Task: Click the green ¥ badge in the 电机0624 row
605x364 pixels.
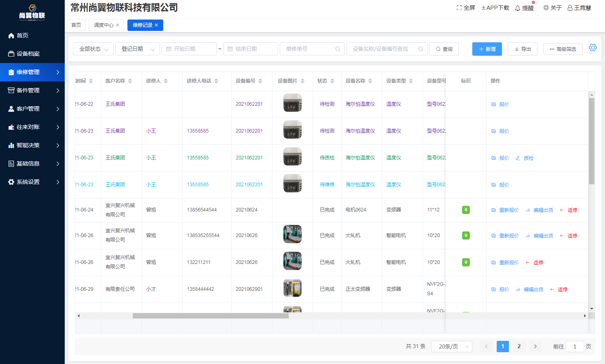Action: pyautogui.click(x=466, y=210)
